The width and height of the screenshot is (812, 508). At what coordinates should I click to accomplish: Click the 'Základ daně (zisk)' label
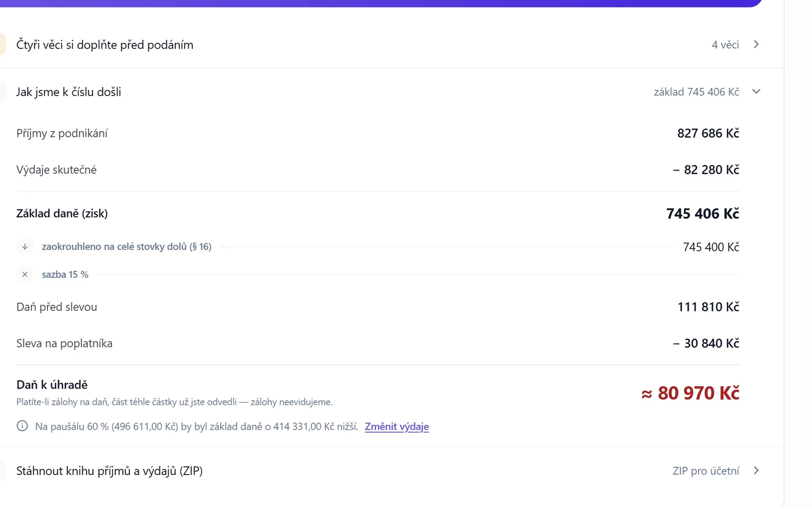(x=62, y=213)
